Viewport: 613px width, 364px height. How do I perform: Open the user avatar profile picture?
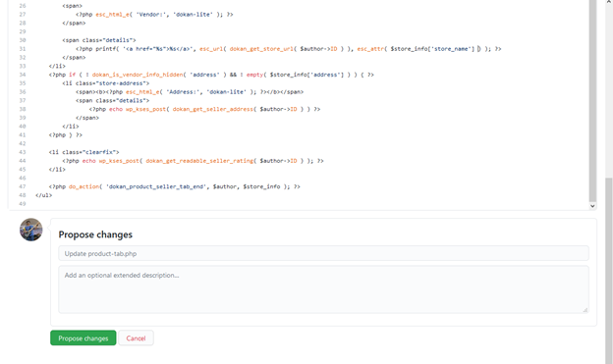(31, 230)
